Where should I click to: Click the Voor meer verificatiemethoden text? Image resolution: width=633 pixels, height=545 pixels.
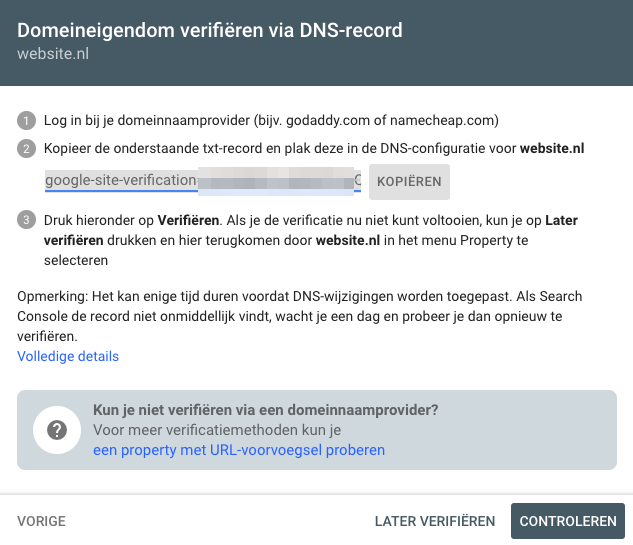tap(217, 430)
